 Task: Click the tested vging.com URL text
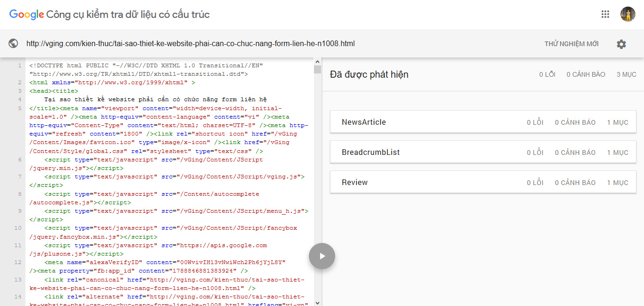(x=190, y=44)
